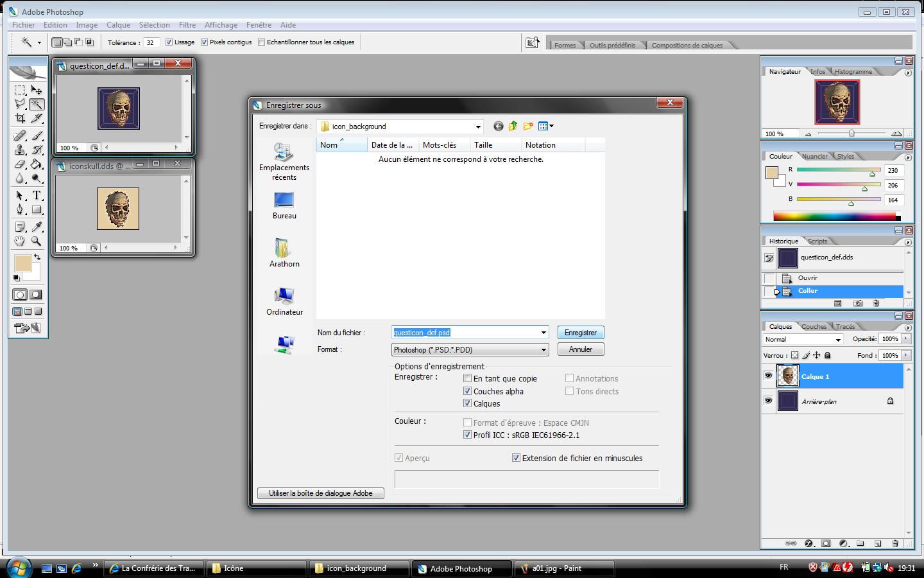Open Calques panel options menu arrow

(x=907, y=328)
